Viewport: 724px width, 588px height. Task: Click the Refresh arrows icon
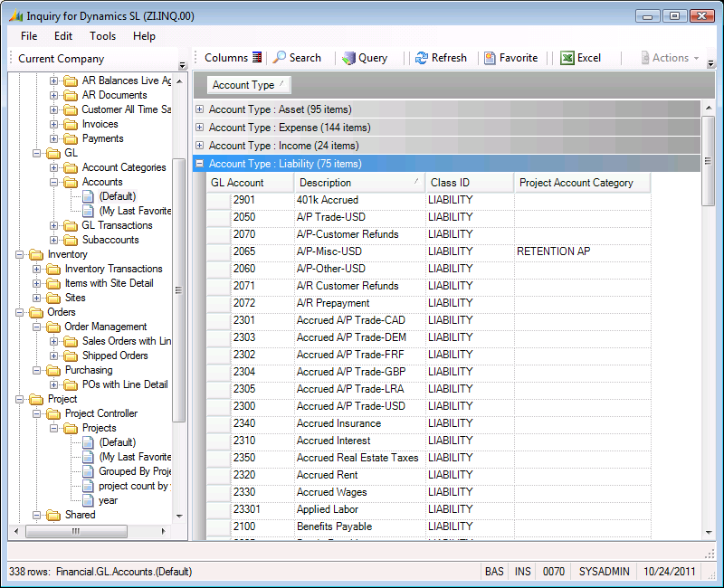click(422, 58)
